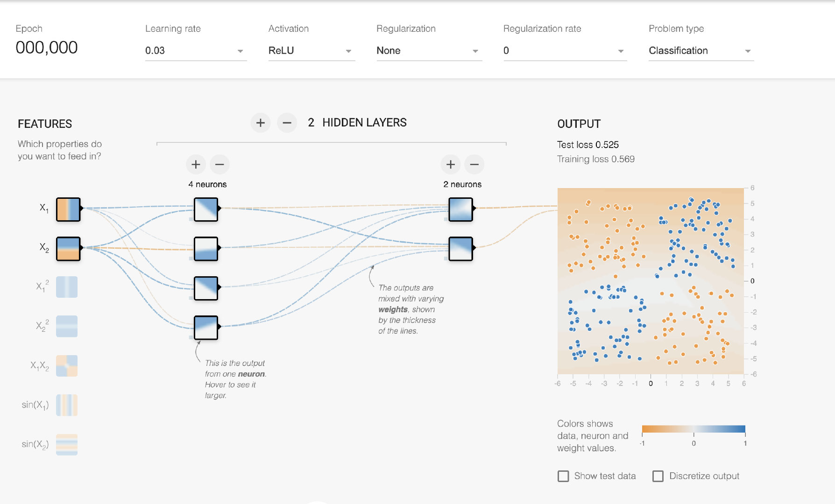Click the '4 neurons' label
835x504 pixels.
click(207, 184)
